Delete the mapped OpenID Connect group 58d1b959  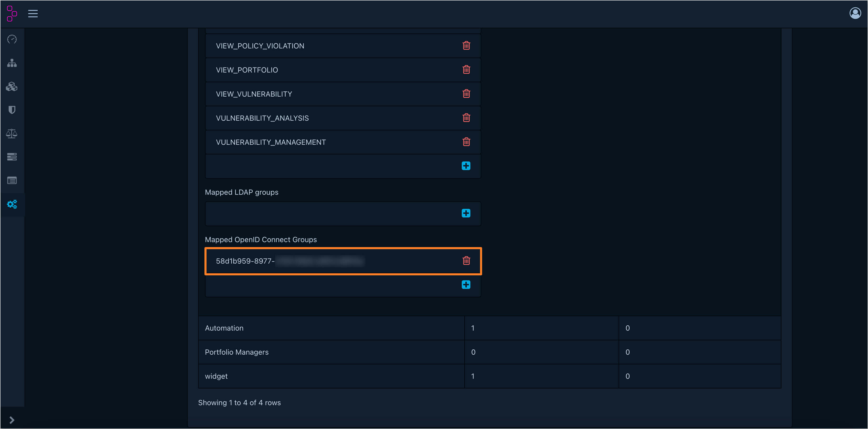pos(466,261)
